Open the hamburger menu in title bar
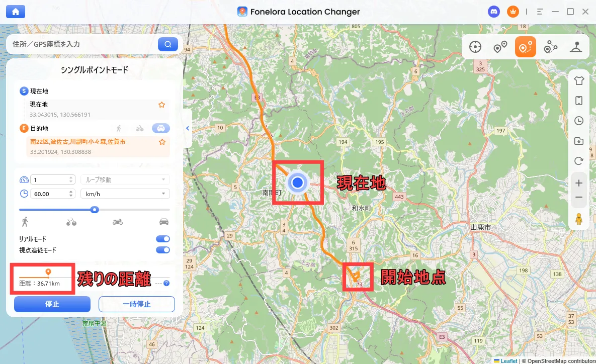 tap(540, 12)
